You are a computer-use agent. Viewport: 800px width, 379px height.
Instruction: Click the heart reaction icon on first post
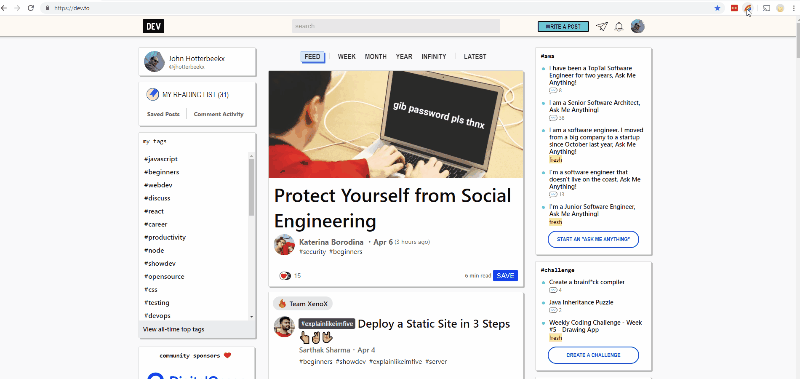[285, 276]
